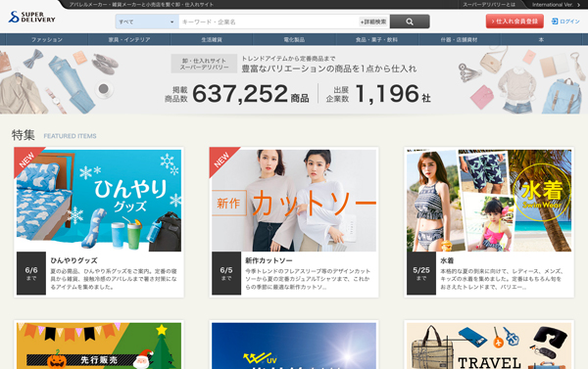The image size is (588, 369).
Task: Open the +詳細検索 advanced search
Action: [x=373, y=22]
